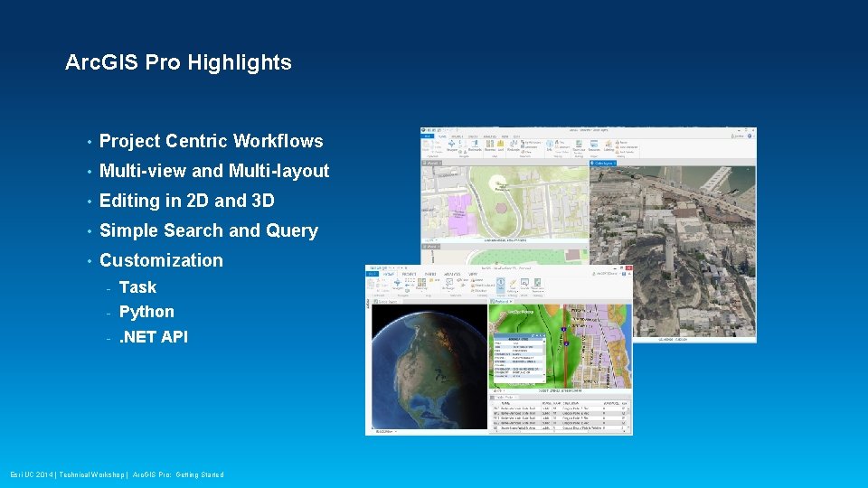
Task: Click the "ArcGIS Pro Highlights" slide title
Action: pos(178,62)
